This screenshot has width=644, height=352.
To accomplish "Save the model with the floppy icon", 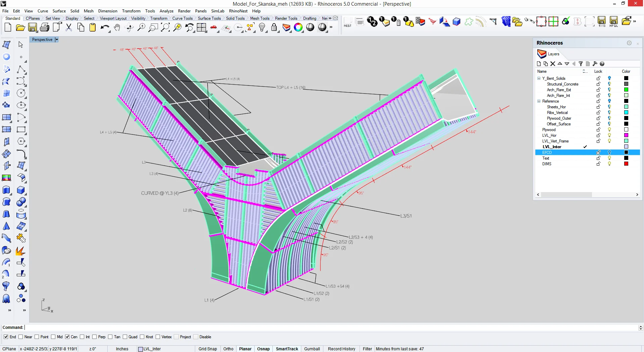I will (x=32, y=27).
